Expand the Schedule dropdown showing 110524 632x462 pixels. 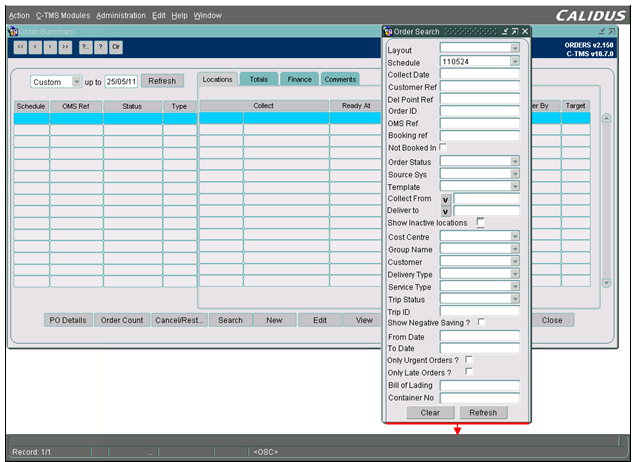click(x=515, y=61)
